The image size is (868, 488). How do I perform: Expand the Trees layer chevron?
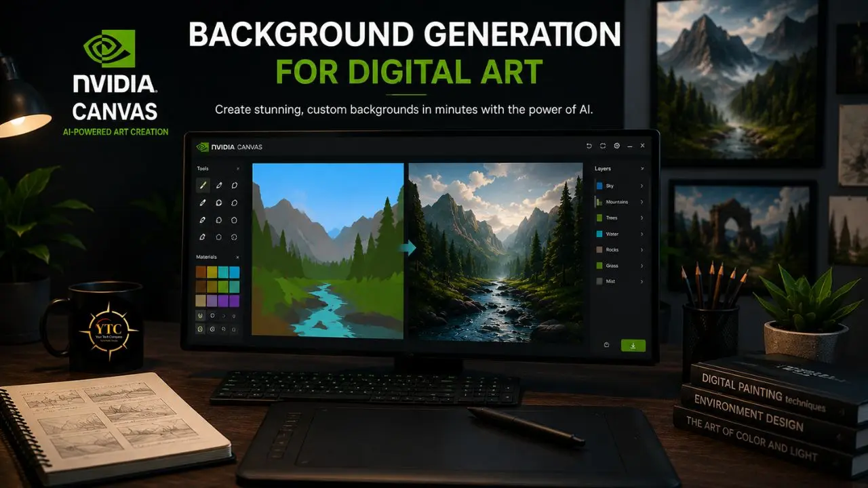tap(642, 218)
